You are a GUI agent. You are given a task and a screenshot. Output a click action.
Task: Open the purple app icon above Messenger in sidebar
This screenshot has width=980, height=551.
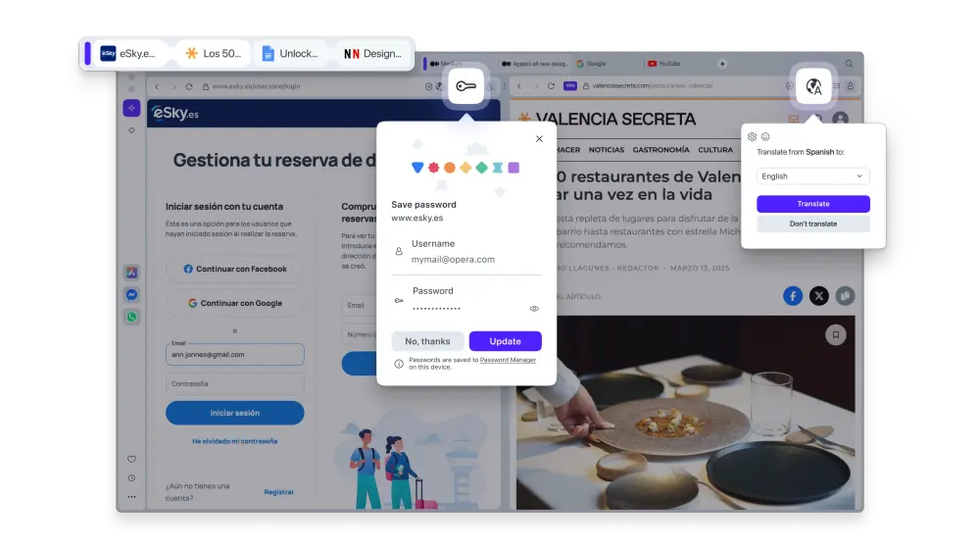tap(131, 272)
